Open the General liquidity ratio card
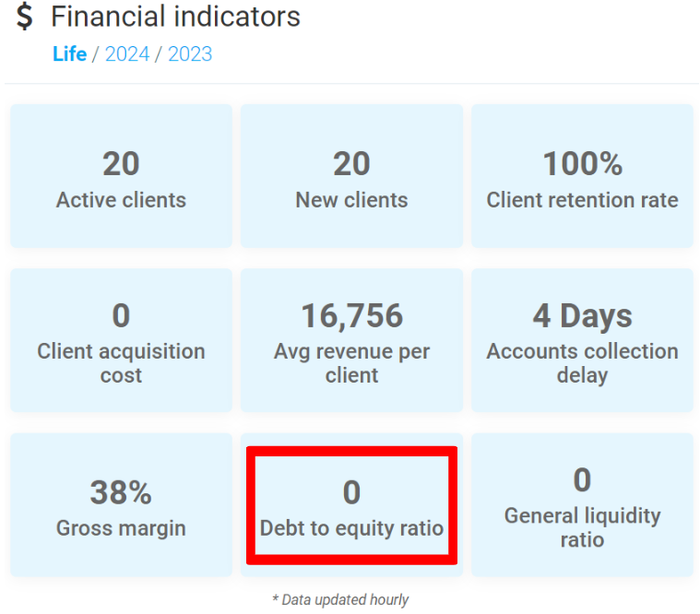This screenshot has height=614, width=700. [582, 505]
